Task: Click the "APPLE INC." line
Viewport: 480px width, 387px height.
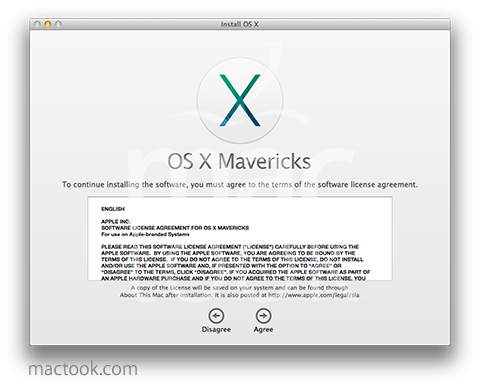Action: pyautogui.click(x=116, y=221)
